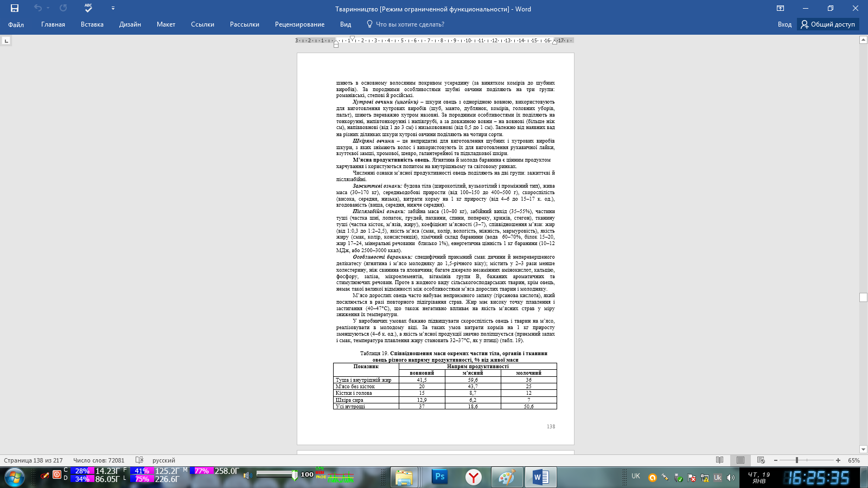The width and height of the screenshot is (868, 488).
Task: Click the Redo icon in quick access
Action: [63, 8]
